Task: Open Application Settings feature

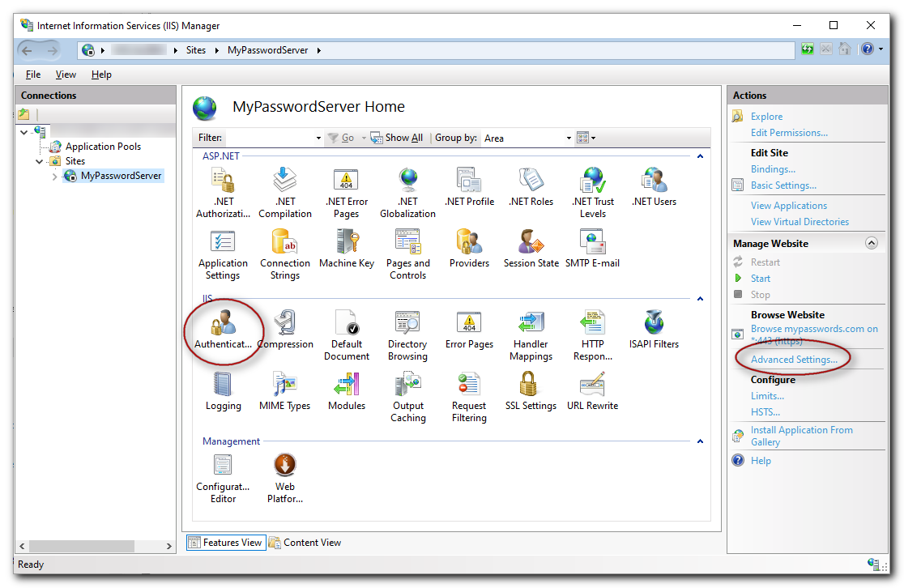Action: click(223, 255)
